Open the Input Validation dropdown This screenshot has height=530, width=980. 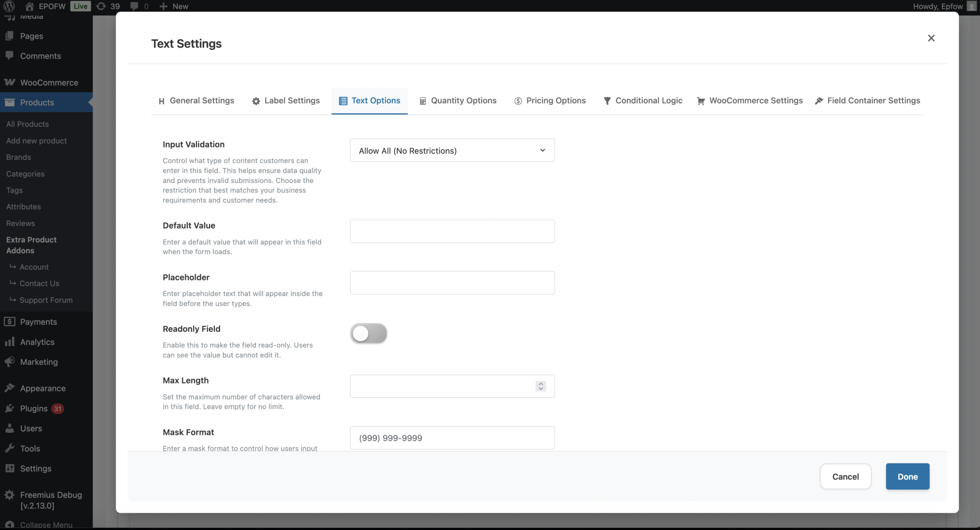[452, 150]
